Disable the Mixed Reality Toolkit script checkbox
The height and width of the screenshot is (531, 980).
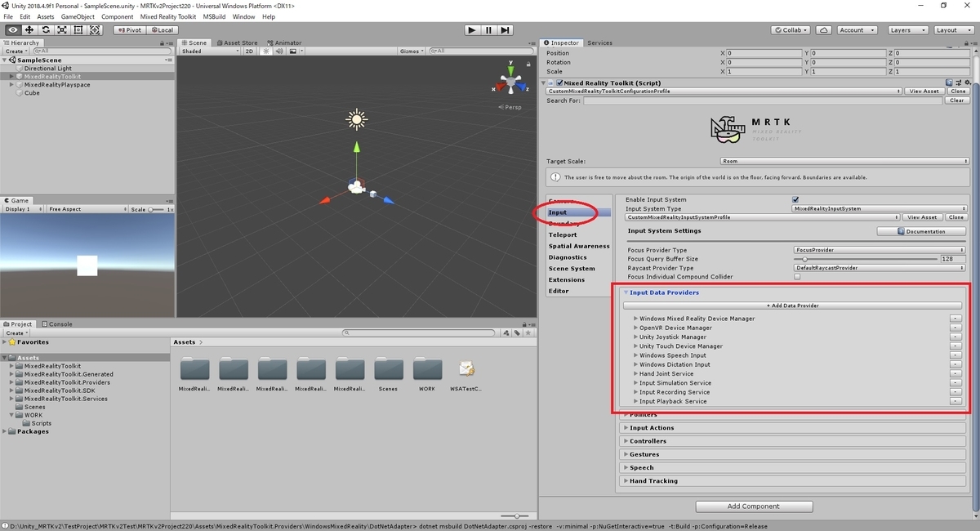(559, 83)
